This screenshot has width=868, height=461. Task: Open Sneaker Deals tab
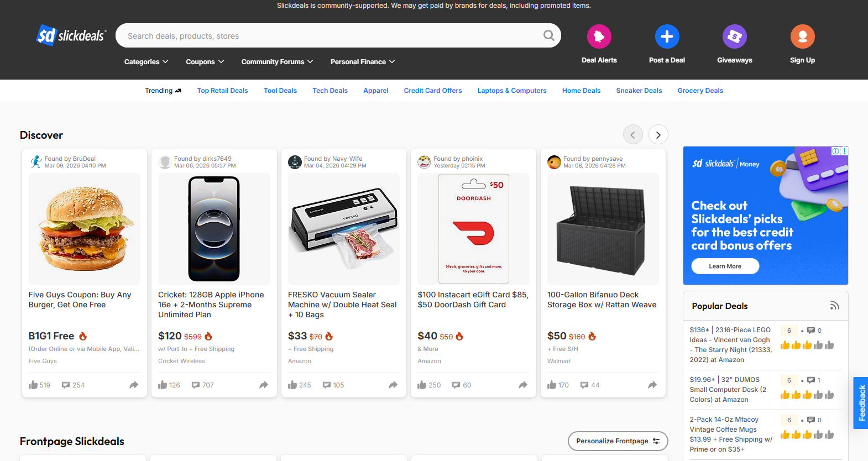pos(639,91)
